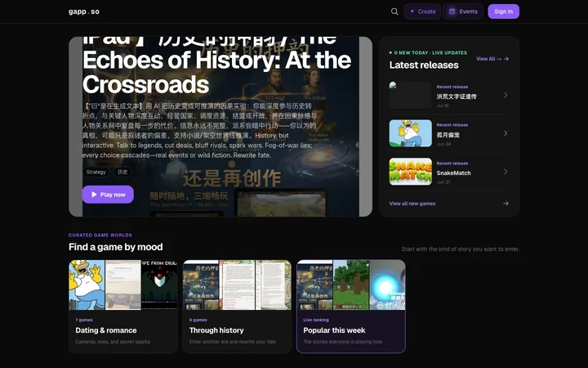This screenshot has width=588, height=368.
Task: Open the Through history mood card
Action: tap(237, 306)
